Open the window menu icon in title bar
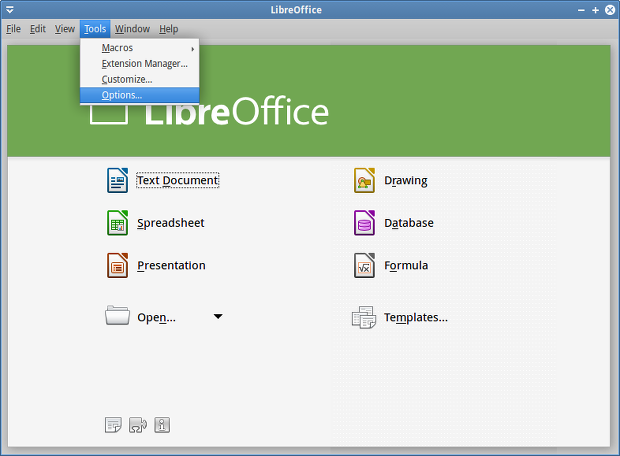Screen dimensions: 620x456 [9, 9]
